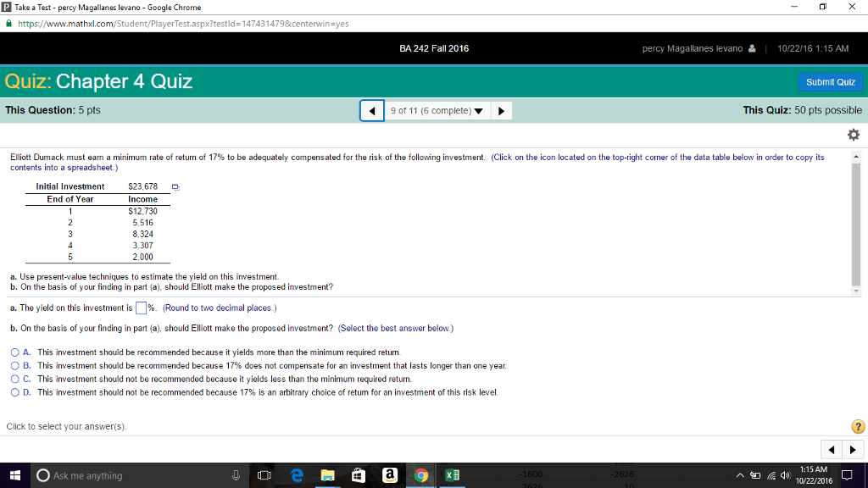Viewport: 868px width, 488px height.
Task: Click the 'This Quiz: 50 pts possible' text
Action: [x=802, y=110]
